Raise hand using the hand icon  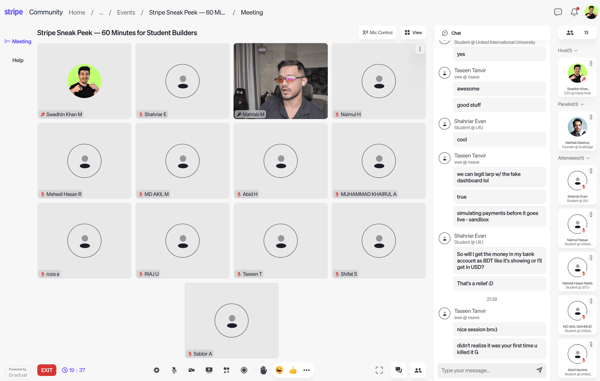click(x=263, y=370)
